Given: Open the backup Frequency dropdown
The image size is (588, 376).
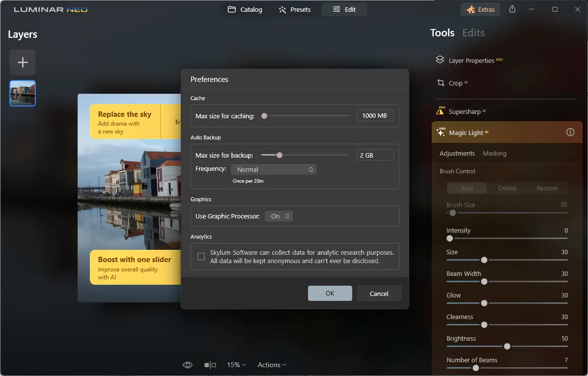Looking at the screenshot, I should [274, 169].
